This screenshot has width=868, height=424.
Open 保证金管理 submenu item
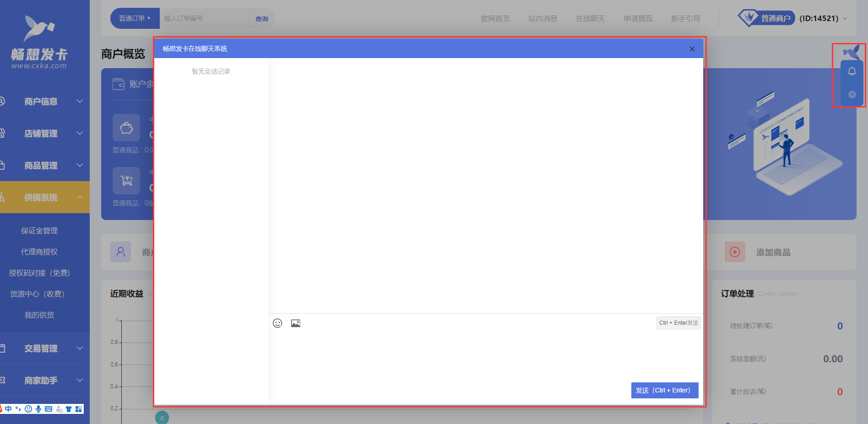(x=39, y=231)
